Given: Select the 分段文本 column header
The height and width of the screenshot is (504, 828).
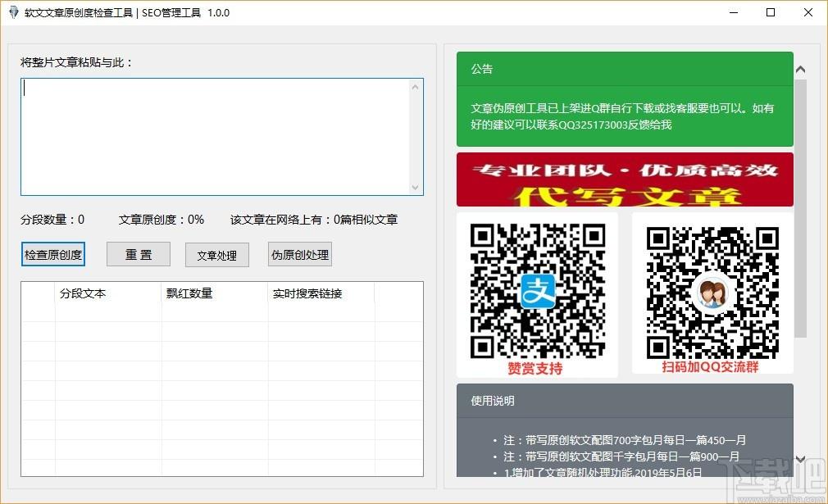Looking at the screenshot, I should pos(108,293).
